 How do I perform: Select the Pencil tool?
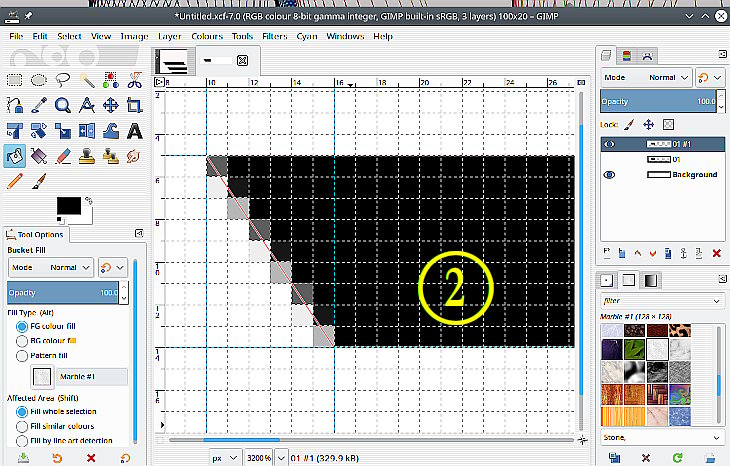[x=14, y=181]
